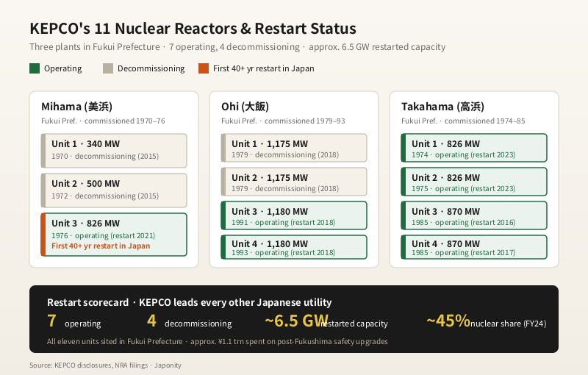The width and height of the screenshot is (588, 375).
Task: Click the Ohi Unit 2 1,175 MW card
Action: [294, 182]
